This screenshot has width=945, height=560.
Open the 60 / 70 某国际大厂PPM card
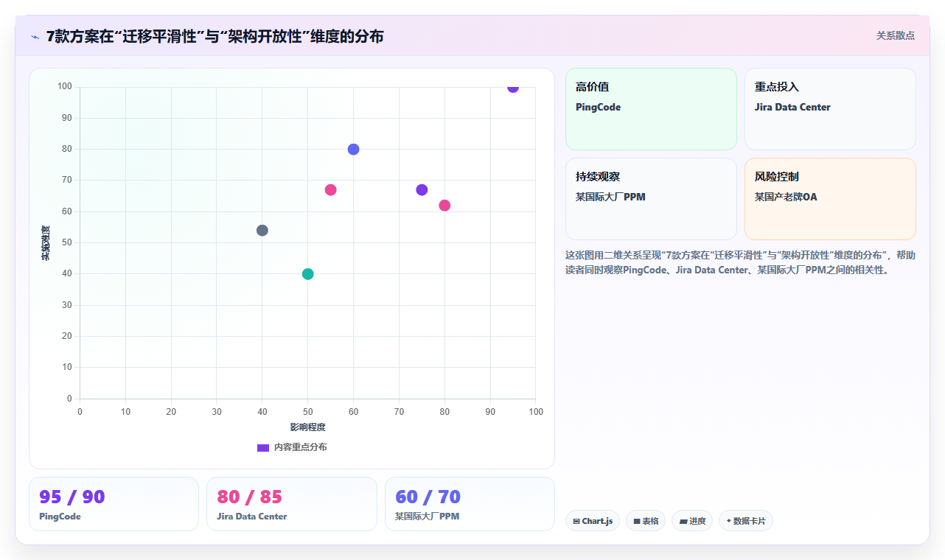[470, 504]
